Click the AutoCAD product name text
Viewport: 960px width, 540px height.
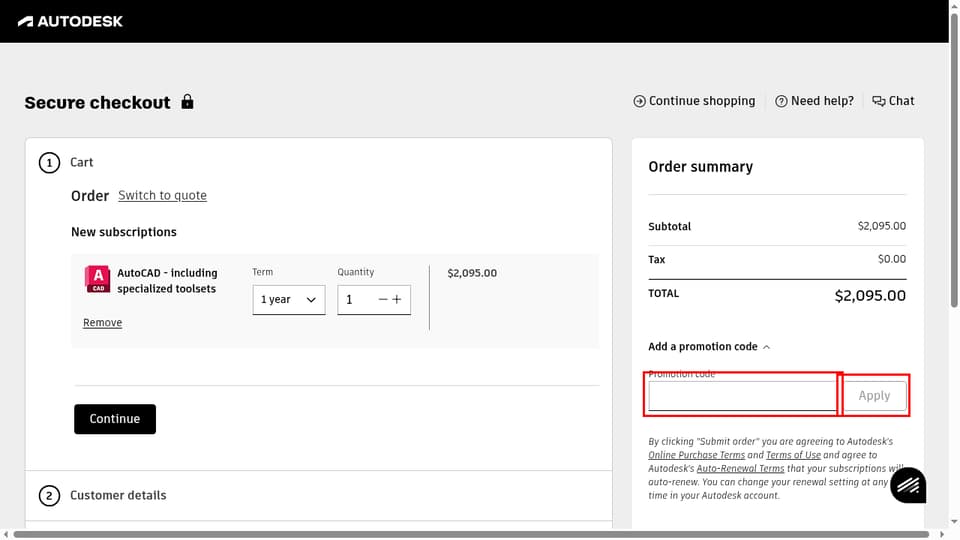167,280
